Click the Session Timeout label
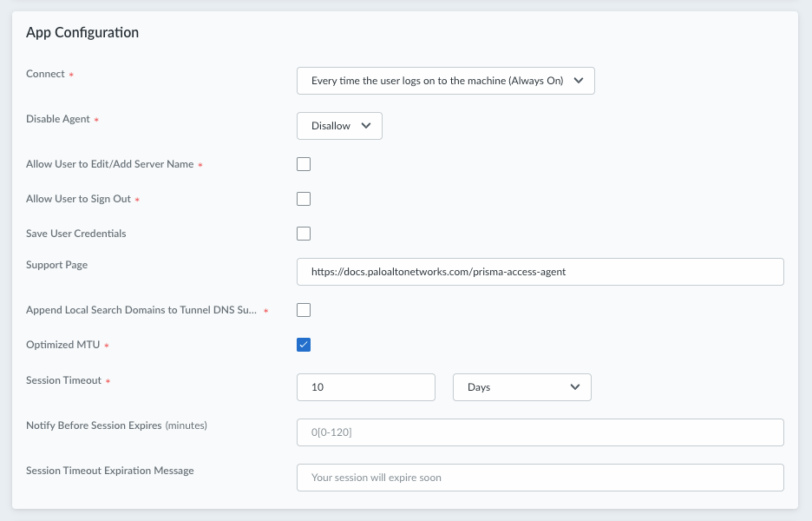The width and height of the screenshot is (812, 521). coord(63,380)
